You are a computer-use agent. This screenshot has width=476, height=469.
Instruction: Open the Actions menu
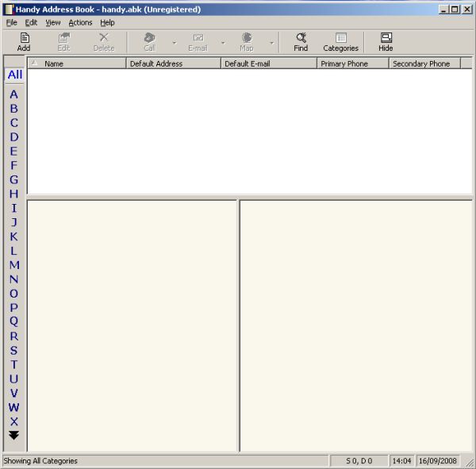click(x=80, y=23)
